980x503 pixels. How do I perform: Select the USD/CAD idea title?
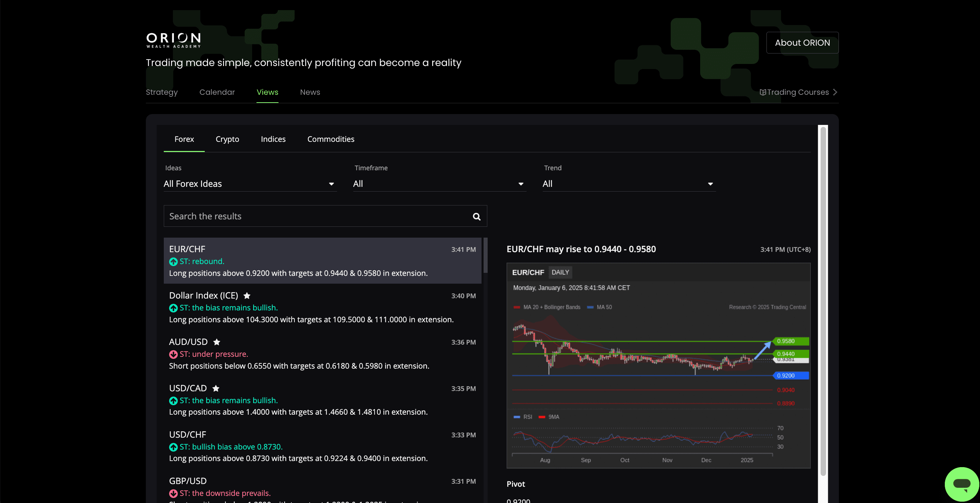(x=187, y=389)
